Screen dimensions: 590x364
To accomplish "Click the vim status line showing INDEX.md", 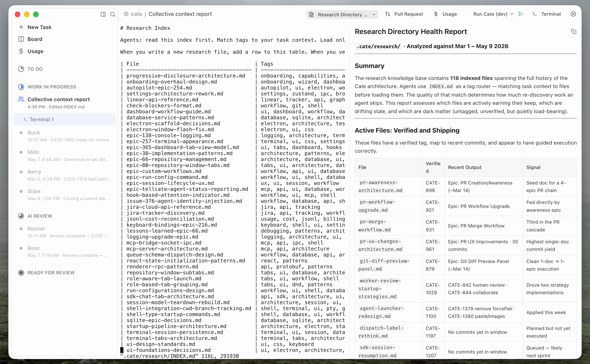I will pos(180,356).
